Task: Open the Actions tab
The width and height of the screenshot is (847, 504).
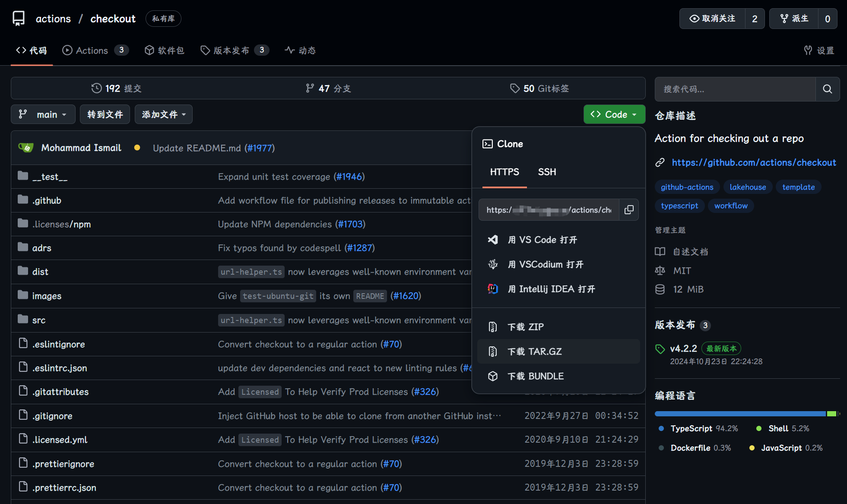Action: point(92,51)
